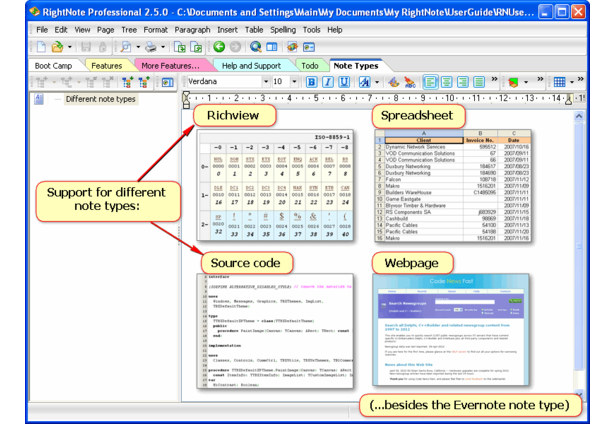
Task: Toggle the split-panel layout icon
Action: coord(271,47)
